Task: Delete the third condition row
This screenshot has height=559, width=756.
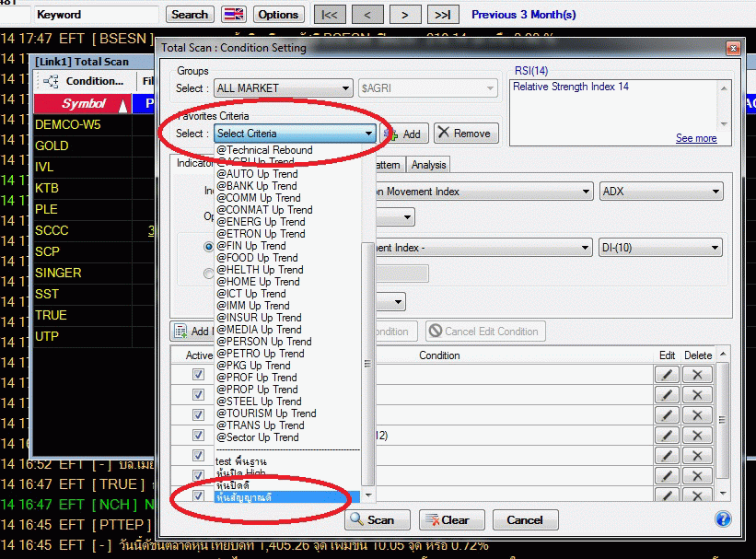Action: pos(697,415)
